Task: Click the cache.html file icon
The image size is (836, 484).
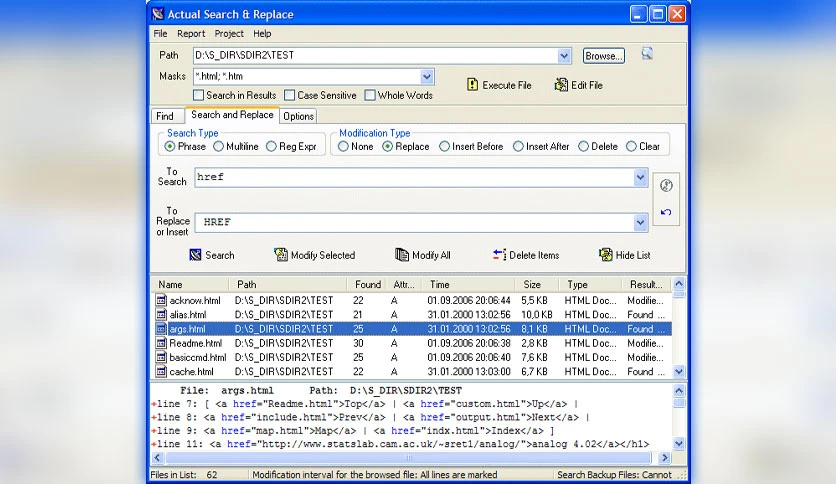Action: [x=161, y=372]
